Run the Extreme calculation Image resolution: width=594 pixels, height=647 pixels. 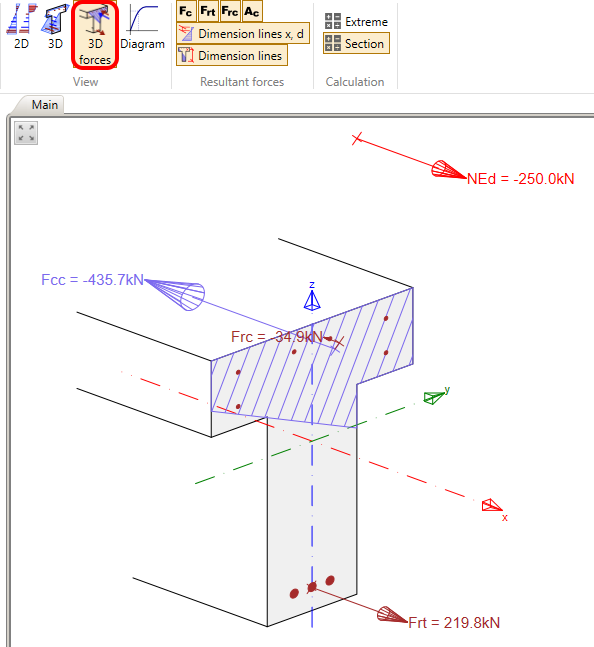coord(356,21)
